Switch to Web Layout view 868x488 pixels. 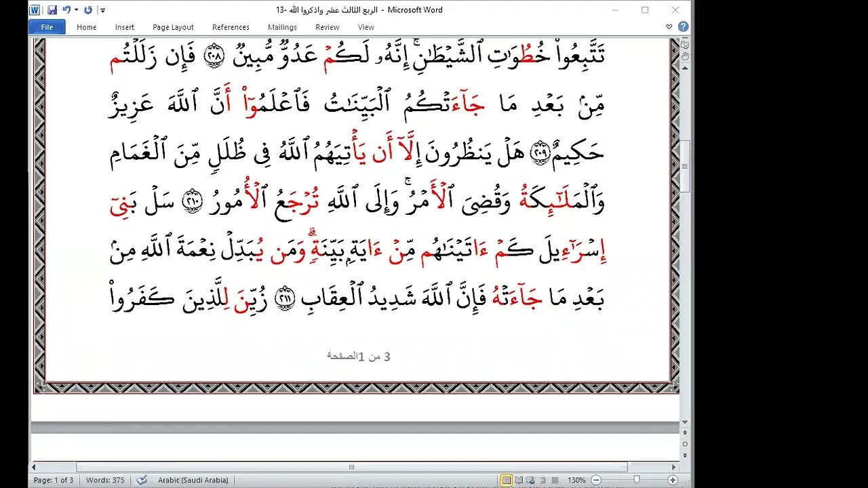point(529,480)
